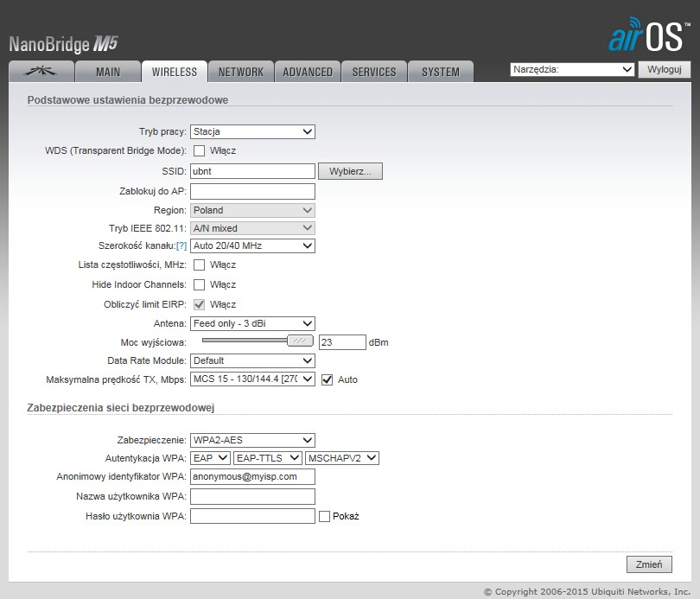Open the Zabezpieczenie security dropdown

(x=252, y=440)
